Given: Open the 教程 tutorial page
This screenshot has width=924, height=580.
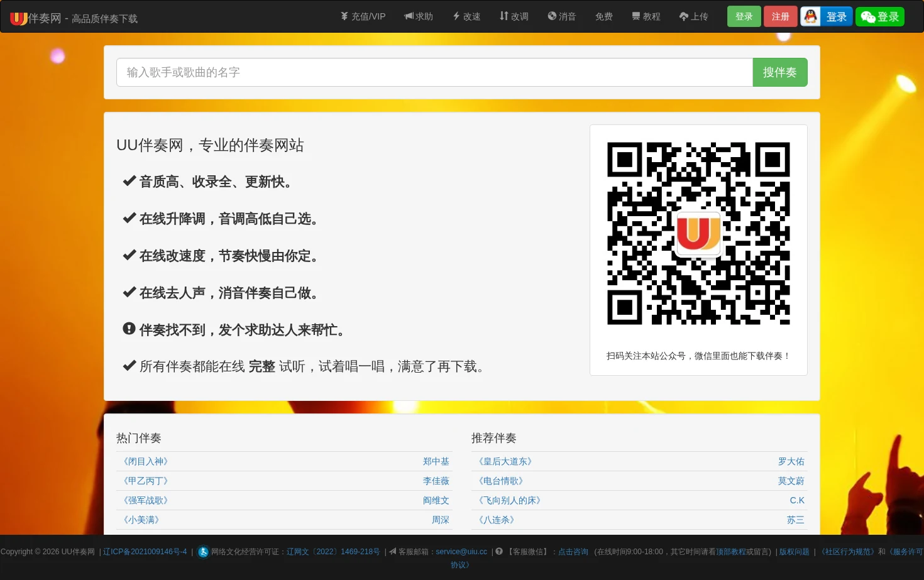Looking at the screenshot, I should pos(646,16).
